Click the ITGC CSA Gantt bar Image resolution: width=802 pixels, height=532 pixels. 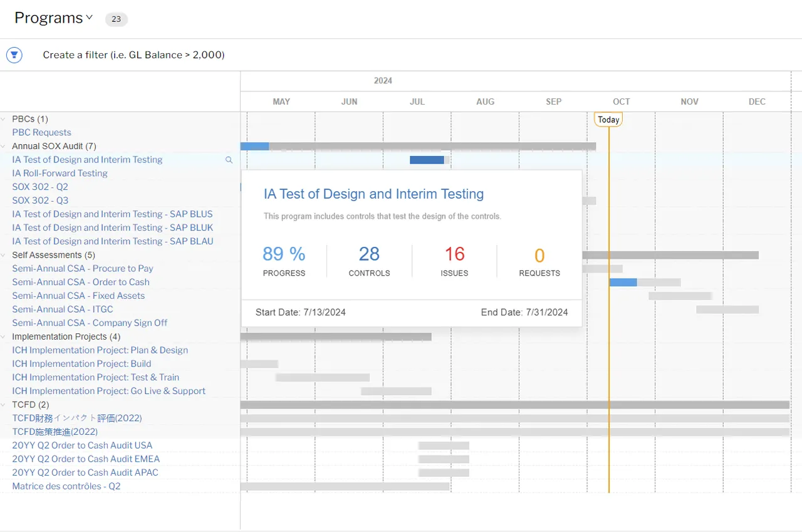pos(727,310)
